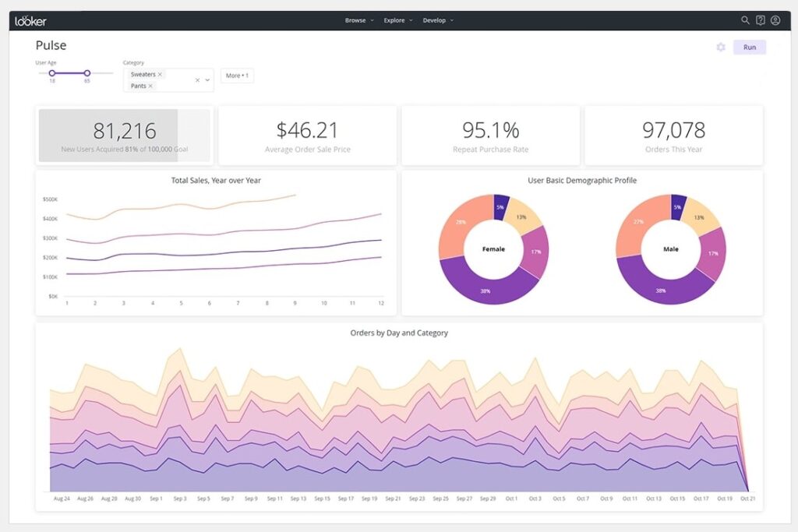Screen dimensions: 798x532
Task: Clear all Category filter values
Action: click(x=197, y=80)
